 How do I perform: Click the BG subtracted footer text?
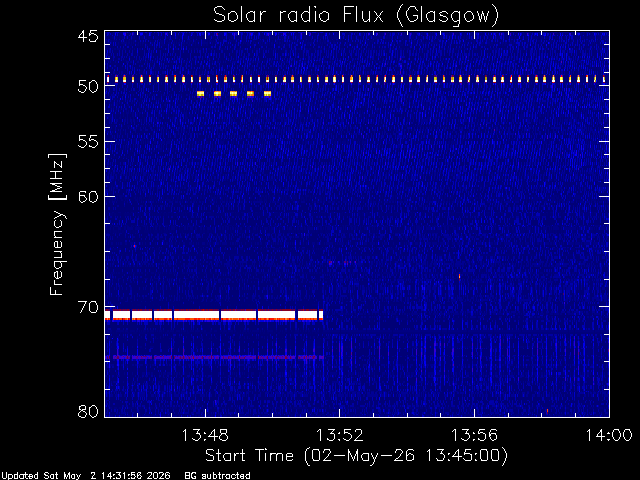pos(218,476)
